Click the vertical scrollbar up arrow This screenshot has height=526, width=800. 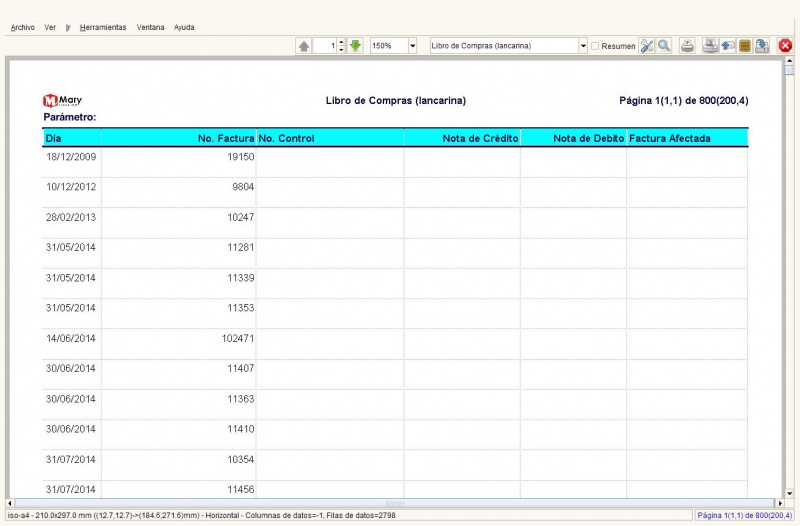tap(790, 61)
